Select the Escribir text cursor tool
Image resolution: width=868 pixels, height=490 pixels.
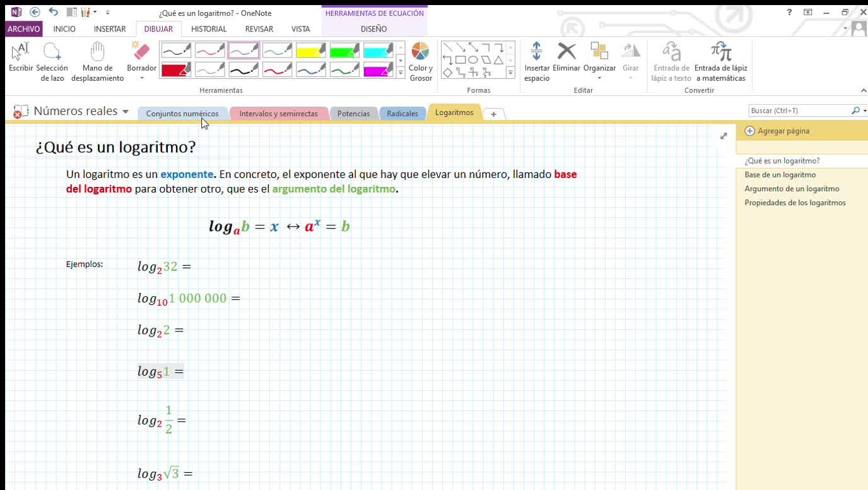[21, 58]
